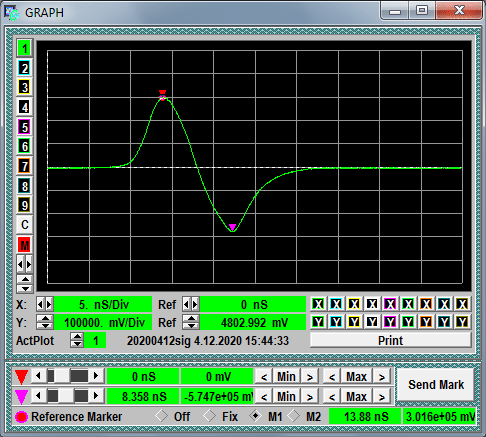Click Min button for red marker

click(286, 377)
